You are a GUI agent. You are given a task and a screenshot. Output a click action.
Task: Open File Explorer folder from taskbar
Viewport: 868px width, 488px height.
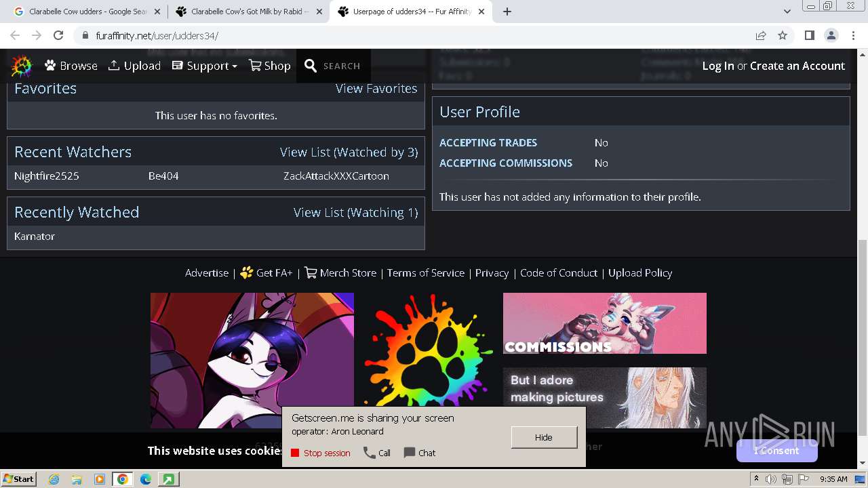coord(77,479)
